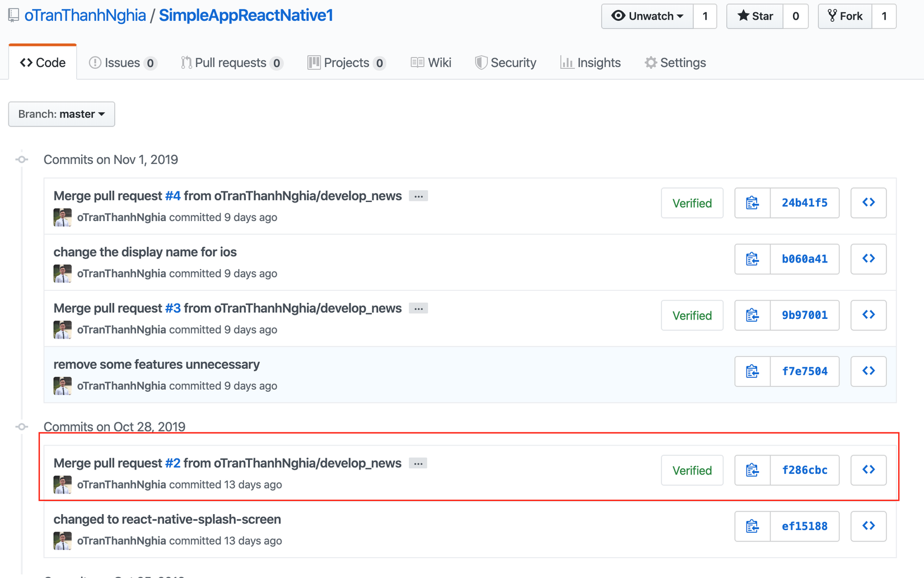Screen dimensions: 924x578
Task: Copy full SHA for commit f7e7504
Action: click(752, 372)
